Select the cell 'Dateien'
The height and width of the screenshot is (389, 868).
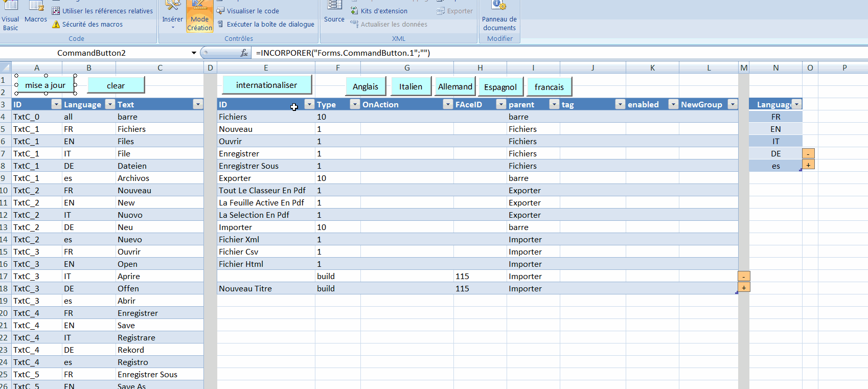coord(159,166)
